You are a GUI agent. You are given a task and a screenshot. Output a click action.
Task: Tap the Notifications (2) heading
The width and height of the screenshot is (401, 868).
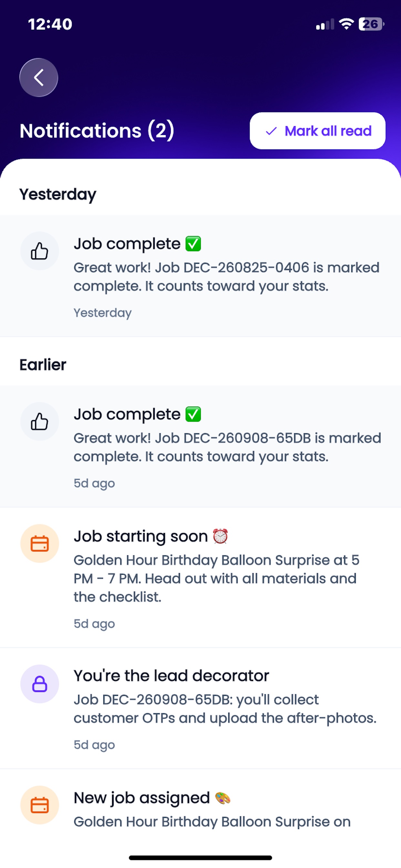[x=97, y=131]
